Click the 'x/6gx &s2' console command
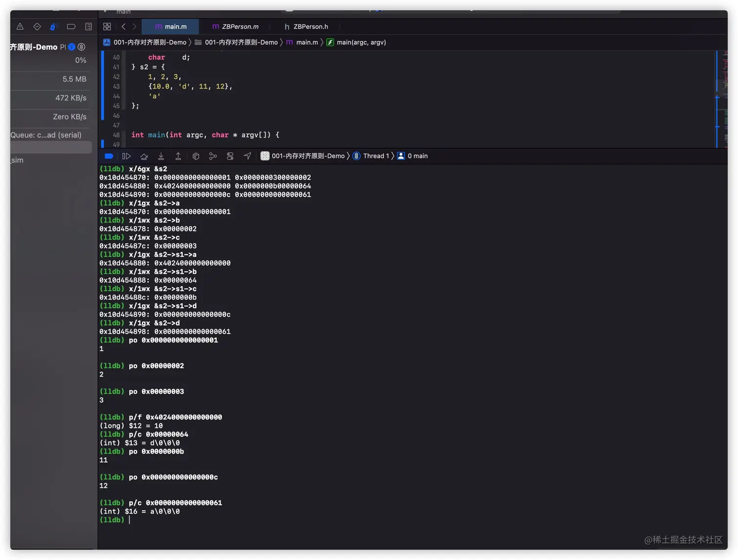The image size is (738, 560). [x=148, y=169]
